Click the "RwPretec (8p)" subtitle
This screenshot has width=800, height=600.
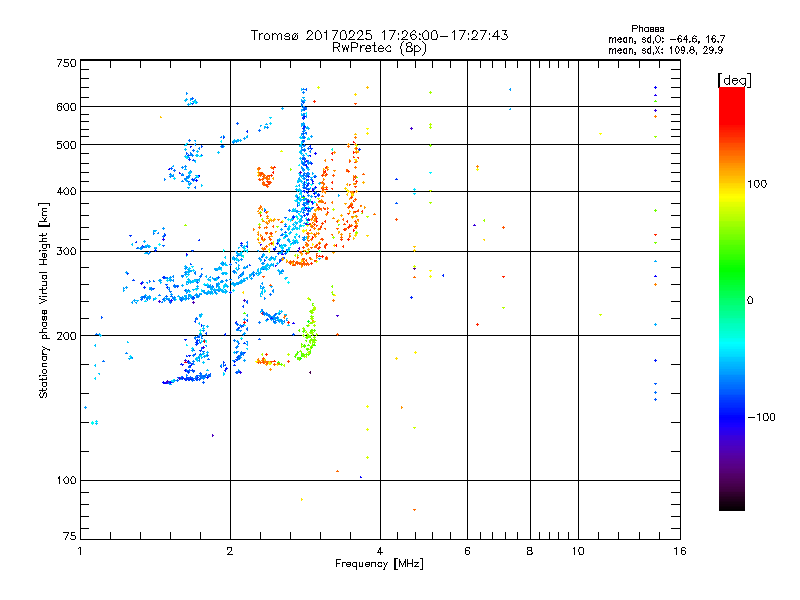[379, 48]
